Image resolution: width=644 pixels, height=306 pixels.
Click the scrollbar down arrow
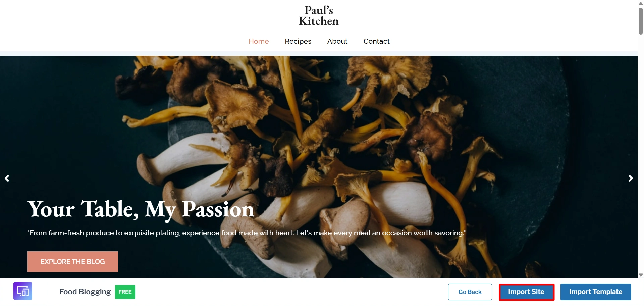click(x=641, y=275)
